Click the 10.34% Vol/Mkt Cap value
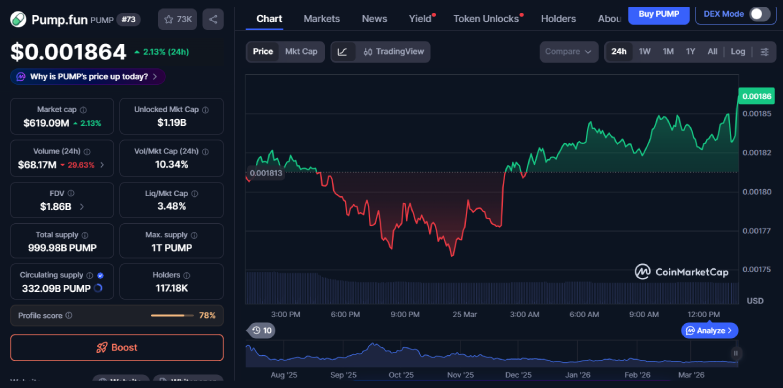Image resolution: width=783 pixels, height=388 pixels. pos(171,165)
